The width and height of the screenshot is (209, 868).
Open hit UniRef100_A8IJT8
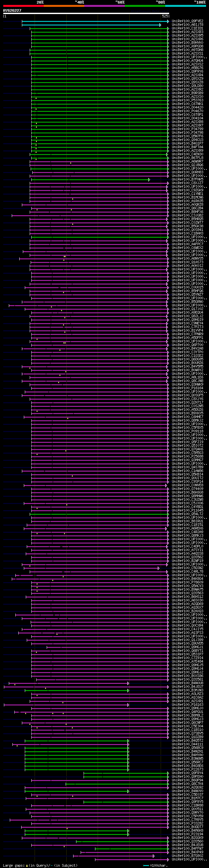(x=187, y=25)
